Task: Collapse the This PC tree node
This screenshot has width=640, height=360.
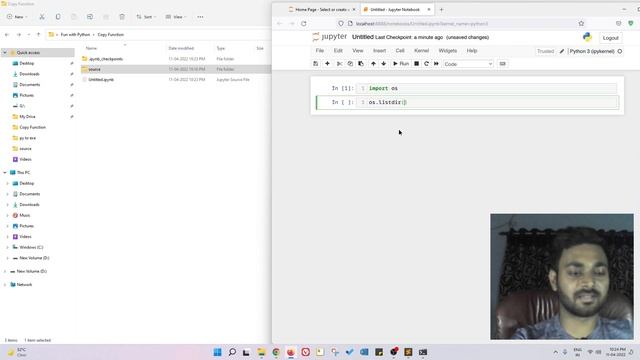Action: pyautogui.click(x=5, y=173)
